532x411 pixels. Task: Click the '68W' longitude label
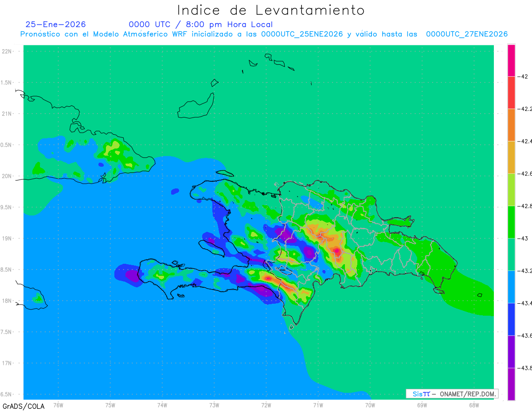(x=474, y=405)
